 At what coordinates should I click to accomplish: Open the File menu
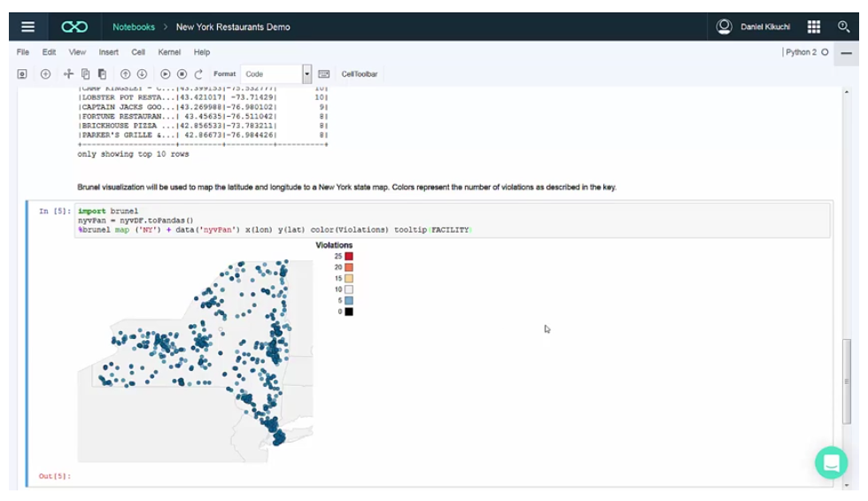tap(23, 52)
